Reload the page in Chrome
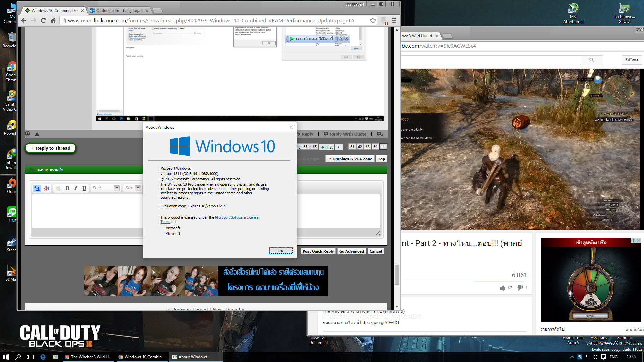 43,21
